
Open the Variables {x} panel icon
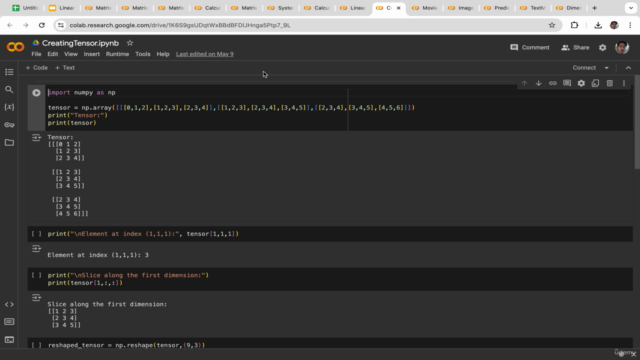coord(9,107)
